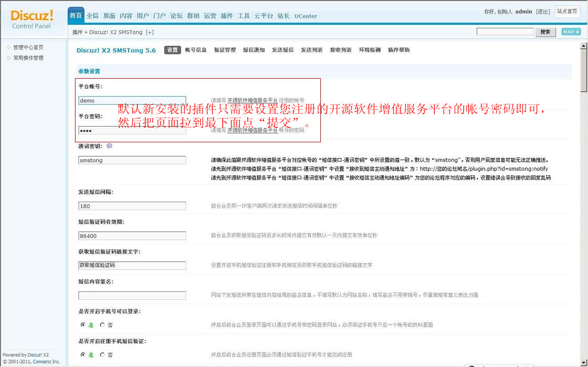The width and height of the screenshot is (588, 367).
Task: Go to the 站长 navigation menu
Action: click(x=283, y=16)
